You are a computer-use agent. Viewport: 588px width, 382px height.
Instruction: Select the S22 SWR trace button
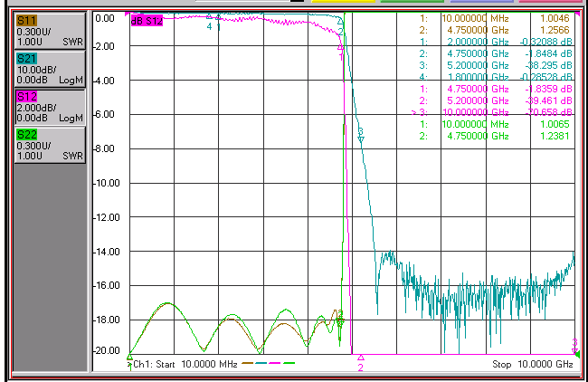click(50, 145)
